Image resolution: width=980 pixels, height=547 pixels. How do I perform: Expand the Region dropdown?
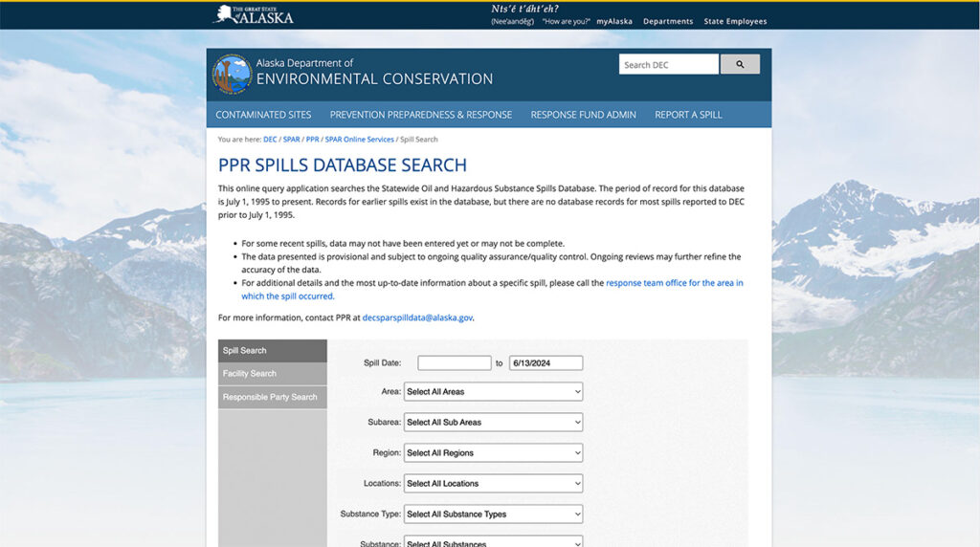tap(493, 452)
